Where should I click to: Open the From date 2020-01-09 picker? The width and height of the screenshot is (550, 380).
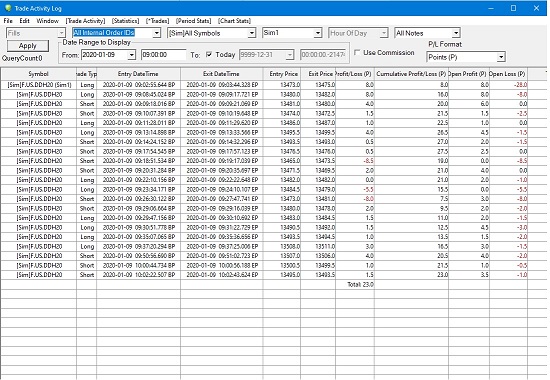coord(132,55)
